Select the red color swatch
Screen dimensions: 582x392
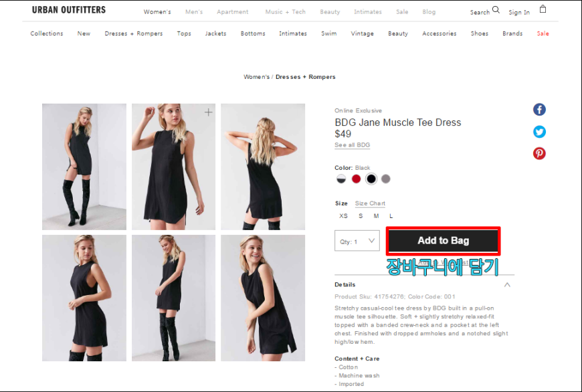[357, 179]
